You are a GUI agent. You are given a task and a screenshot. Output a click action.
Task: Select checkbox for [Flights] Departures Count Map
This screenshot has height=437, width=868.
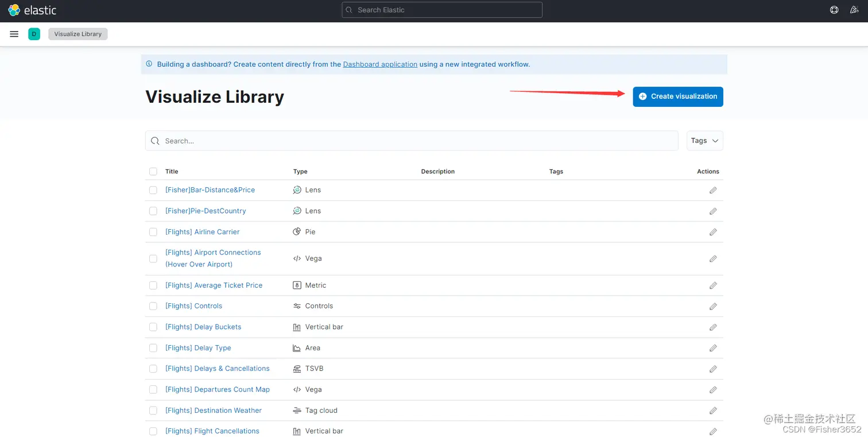pyautogui.click(x=153, y=389)
